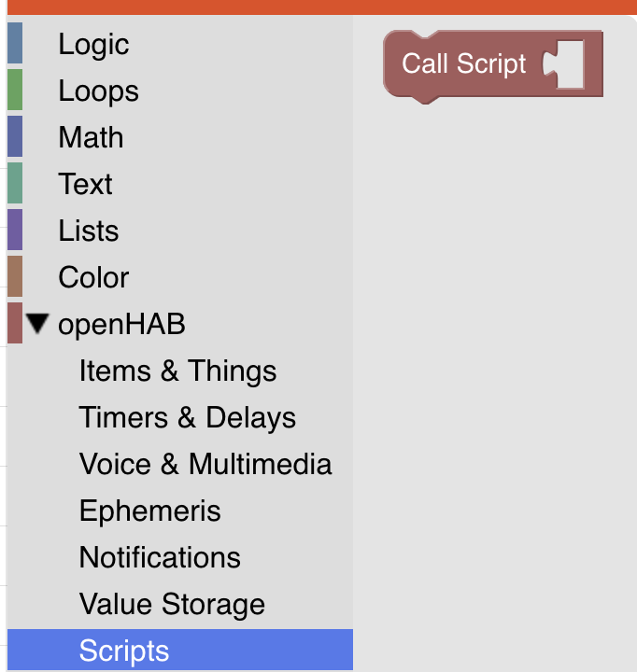The image size is (637, 672).
Task: Open the Lists category
Action: pyautogui.click(x=88, y=231)
